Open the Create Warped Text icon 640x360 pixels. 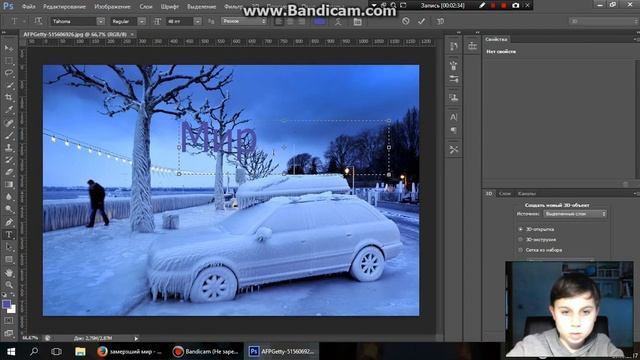338,21
